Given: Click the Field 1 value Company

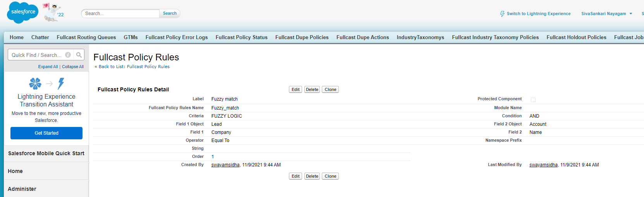Looking at the screenshot, I should tap(221, 132).
